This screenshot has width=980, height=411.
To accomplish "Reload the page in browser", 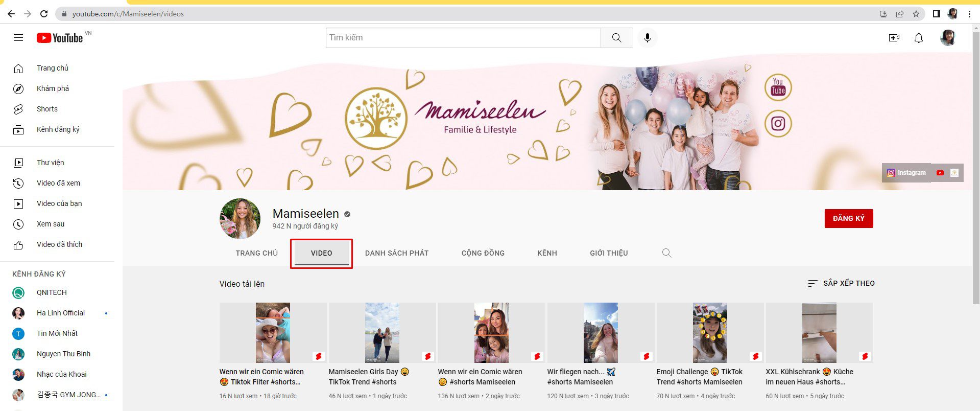I will click(x=44, y=14).
